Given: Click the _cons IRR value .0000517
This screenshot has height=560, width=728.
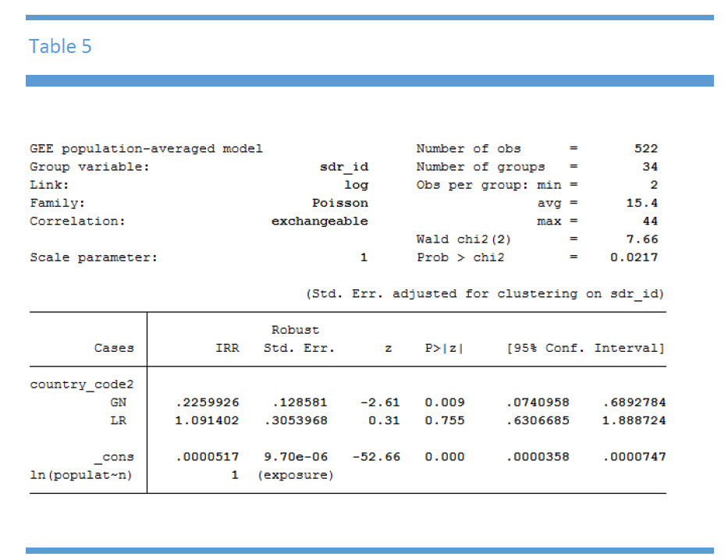Looking at the screenshot, I should point(207,456).
